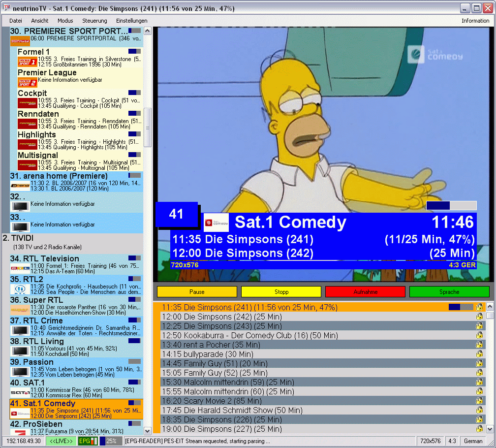Screen dimensions: 496x448
Task: Click the progress bar above the 11:46 clock
Action: 451,205
